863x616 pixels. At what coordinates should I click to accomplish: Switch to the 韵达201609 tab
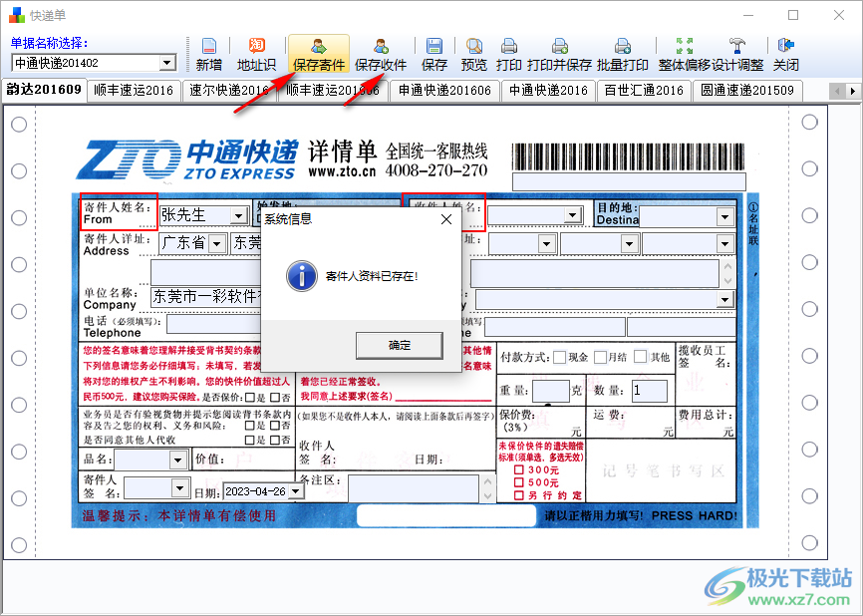tap(44, 90)
